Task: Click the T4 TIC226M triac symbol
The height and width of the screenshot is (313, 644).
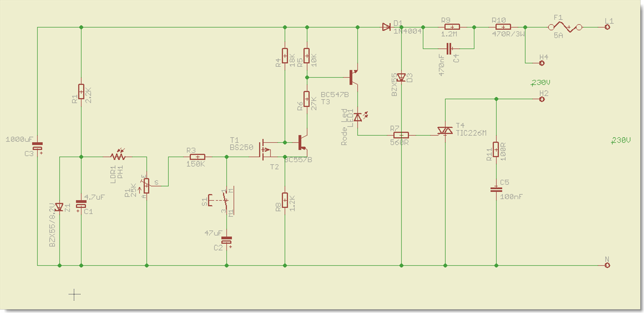Action: pyautogui.click(x=445, y=131)
